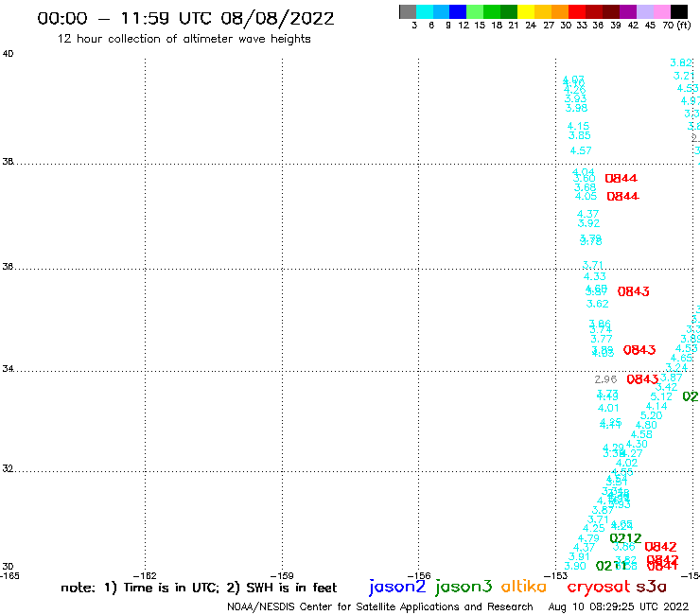Select the 'jason2' satellite label
This screenshot has height=615, width=700.
coord(397,587)
